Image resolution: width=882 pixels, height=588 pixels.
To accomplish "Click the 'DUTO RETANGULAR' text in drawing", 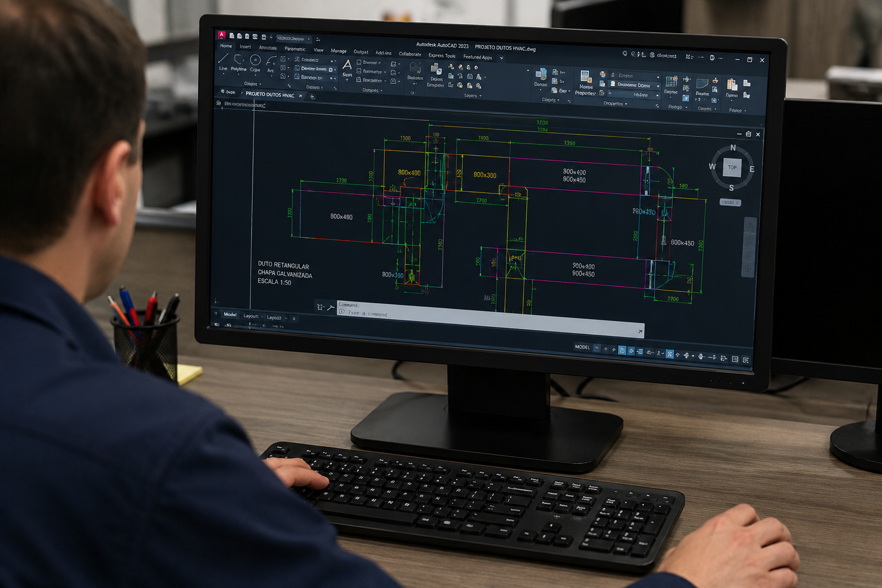I will coord(284,266).
